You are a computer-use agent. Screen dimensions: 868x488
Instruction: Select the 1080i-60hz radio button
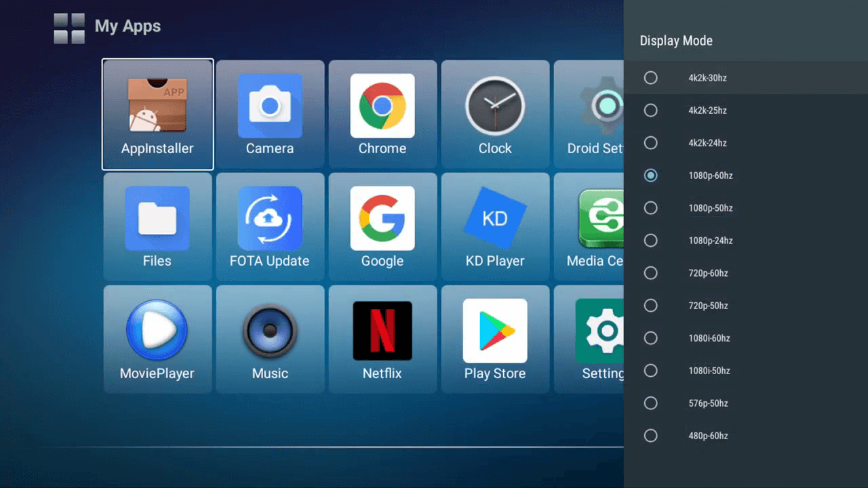point(650,338)
